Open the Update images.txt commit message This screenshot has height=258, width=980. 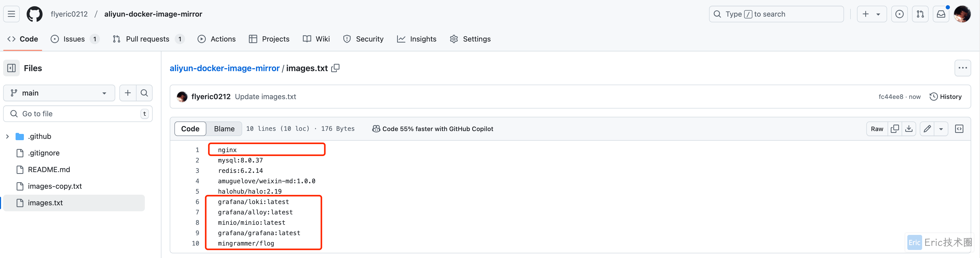[x=266, y=97]
